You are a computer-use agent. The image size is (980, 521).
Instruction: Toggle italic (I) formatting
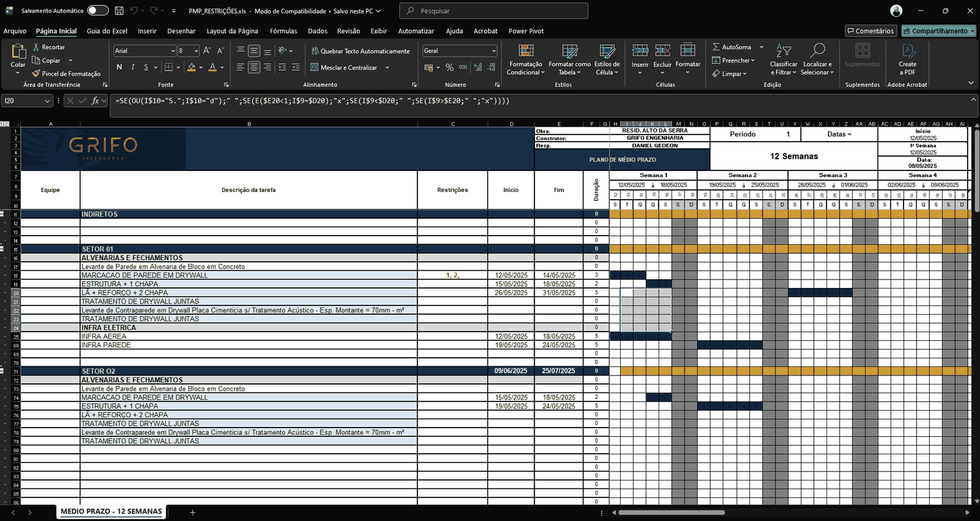[x=133, y=67]
